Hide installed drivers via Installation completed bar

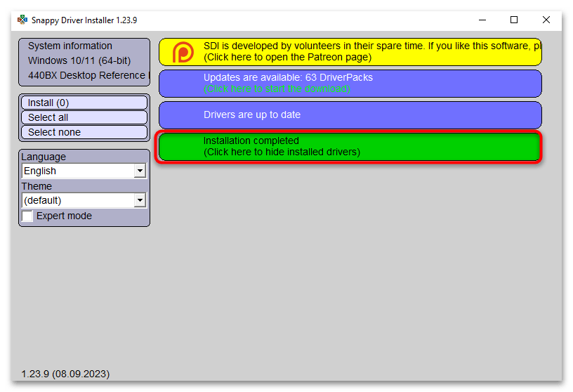350,147
